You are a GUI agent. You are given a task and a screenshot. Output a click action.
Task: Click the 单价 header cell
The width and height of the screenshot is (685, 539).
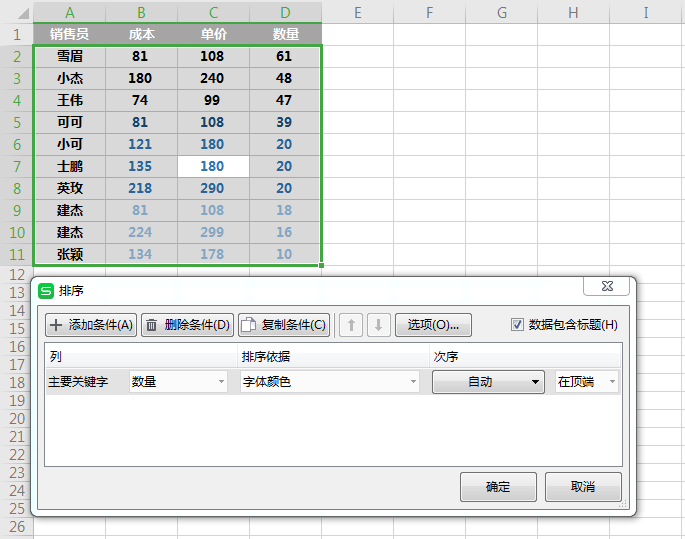(x=213, y=34)
